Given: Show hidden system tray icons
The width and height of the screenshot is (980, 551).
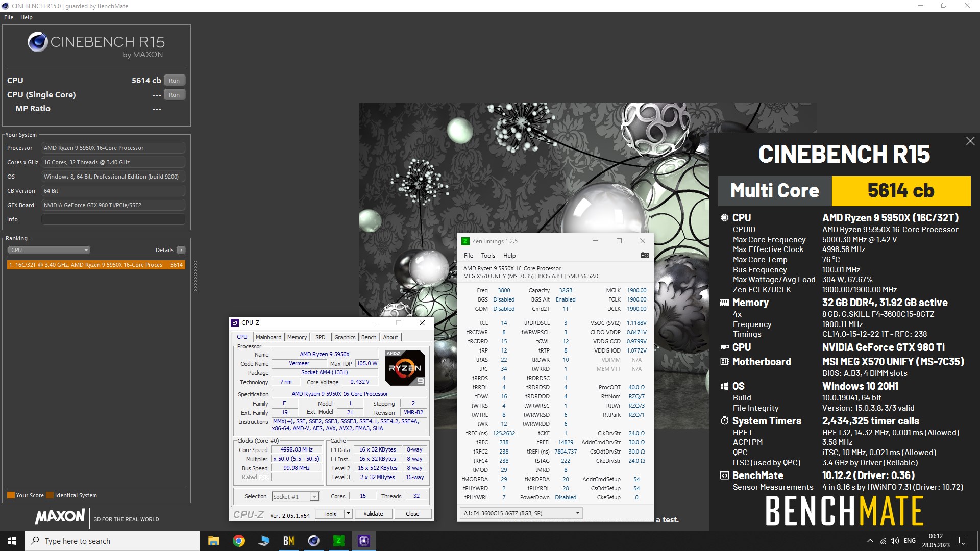Looking at the screenshot, I should click(870, 541).
